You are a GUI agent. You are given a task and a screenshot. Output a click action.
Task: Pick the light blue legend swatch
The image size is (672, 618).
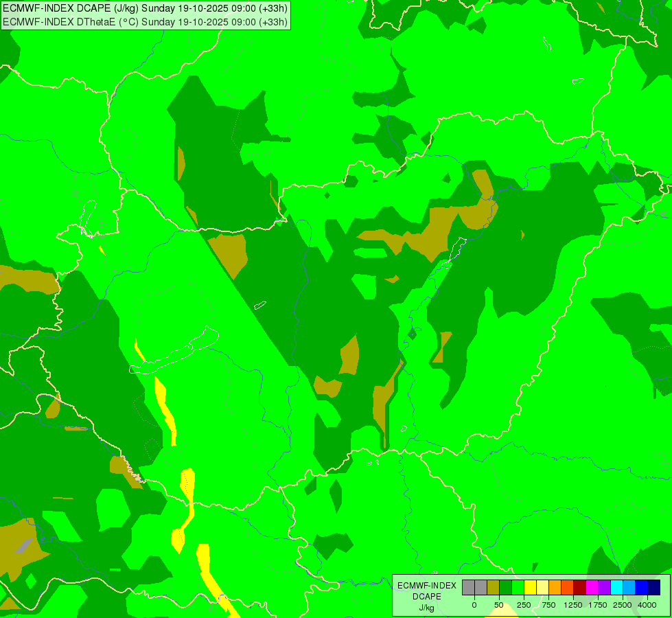[629, 587]
